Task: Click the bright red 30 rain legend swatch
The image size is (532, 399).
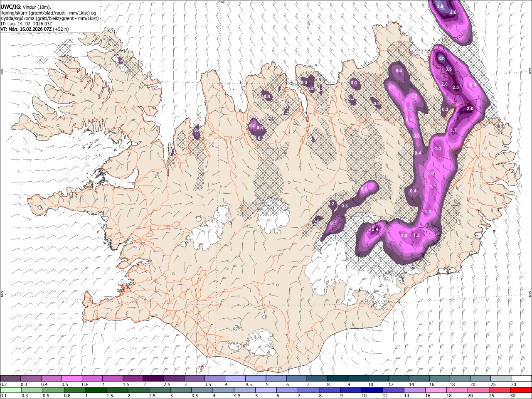Action: click(520, 390)
